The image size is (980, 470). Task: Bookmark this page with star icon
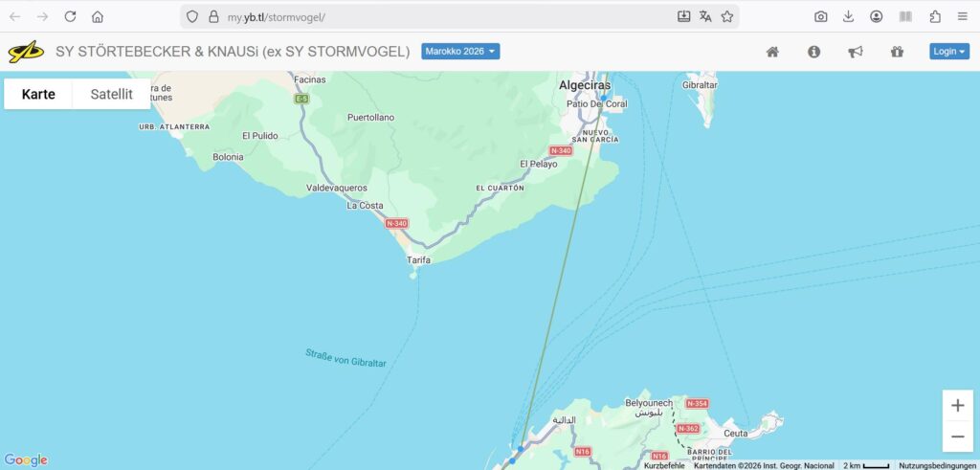727,16
